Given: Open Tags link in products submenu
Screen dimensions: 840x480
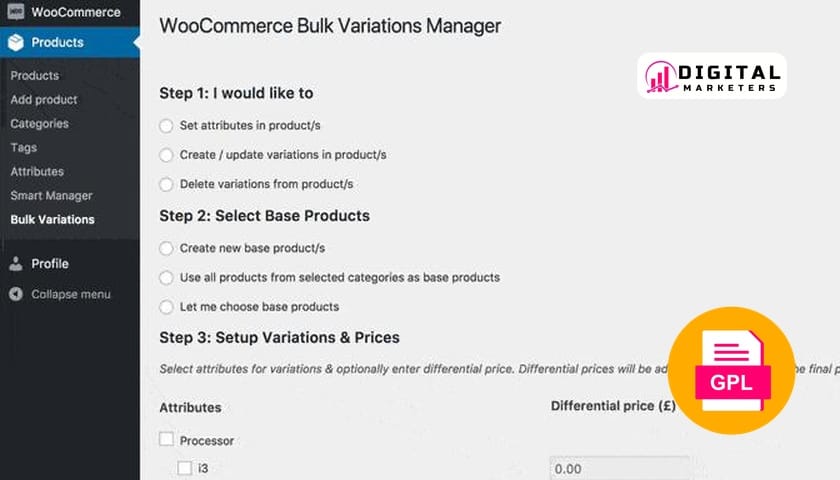Looking at the screenshot, I should (x=23, y=148).
